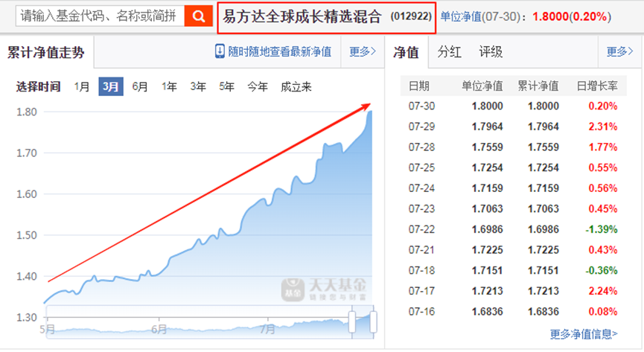644x352 pixels.
Task: Switch to the 分红 tab
Action: 450,52
